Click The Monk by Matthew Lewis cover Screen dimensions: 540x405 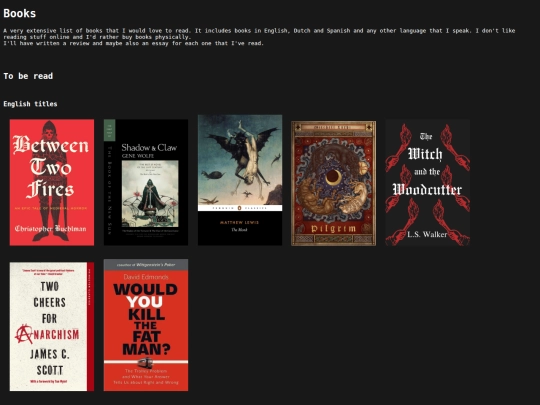coord(240,180)
